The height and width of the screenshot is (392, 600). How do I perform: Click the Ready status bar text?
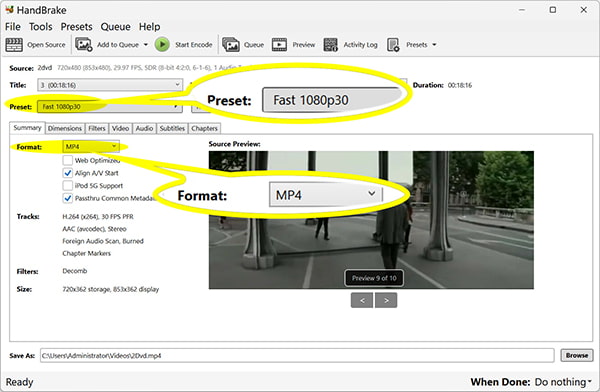click(x=19, y=382)
